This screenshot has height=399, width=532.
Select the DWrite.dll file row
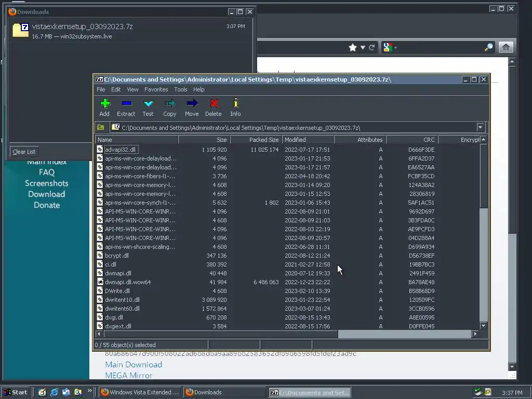(x=287, y=291)
